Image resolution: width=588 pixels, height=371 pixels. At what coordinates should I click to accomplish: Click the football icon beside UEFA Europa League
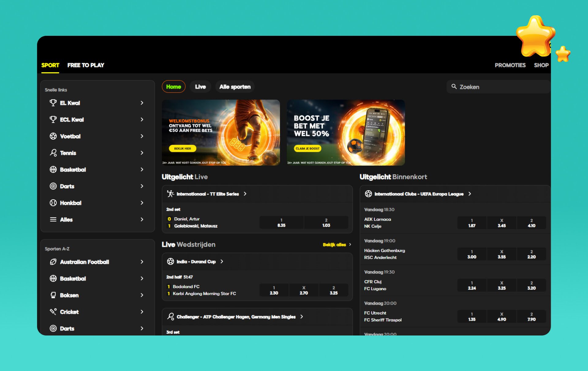pyautogui.click(x=368, y=194)
